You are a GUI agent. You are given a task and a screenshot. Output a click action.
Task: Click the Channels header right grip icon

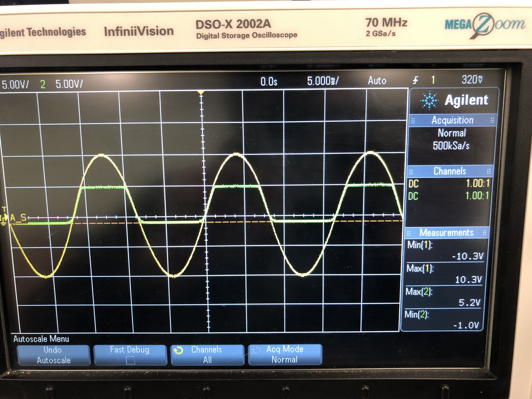(489, 171)
